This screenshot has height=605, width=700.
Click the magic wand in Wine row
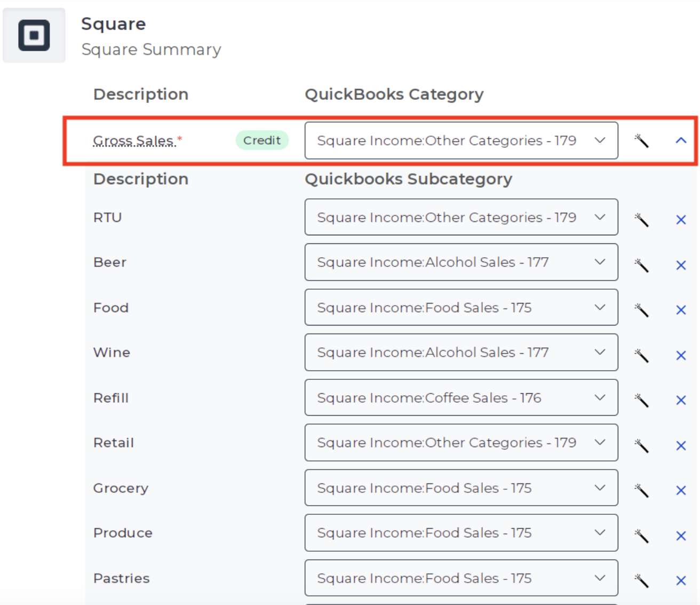(641, 355)
